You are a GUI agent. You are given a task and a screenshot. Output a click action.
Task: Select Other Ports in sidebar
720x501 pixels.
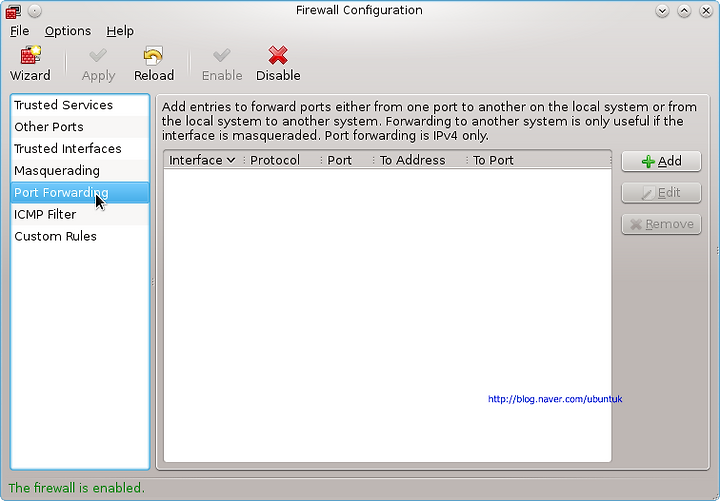(x=80, y=127)
